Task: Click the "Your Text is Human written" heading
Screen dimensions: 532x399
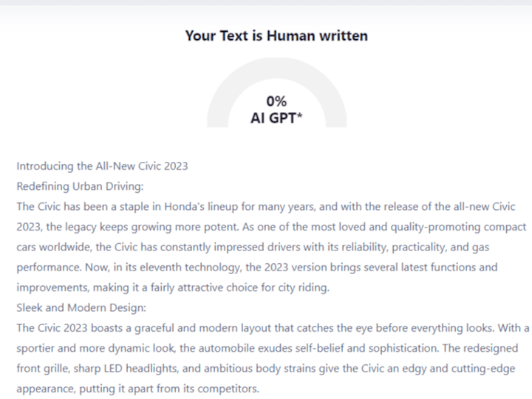Action: click(x=276, y=35)
